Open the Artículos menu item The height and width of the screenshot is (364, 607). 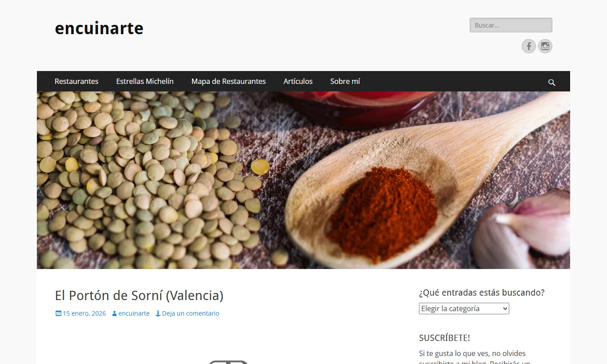click(x=298, y=81)
